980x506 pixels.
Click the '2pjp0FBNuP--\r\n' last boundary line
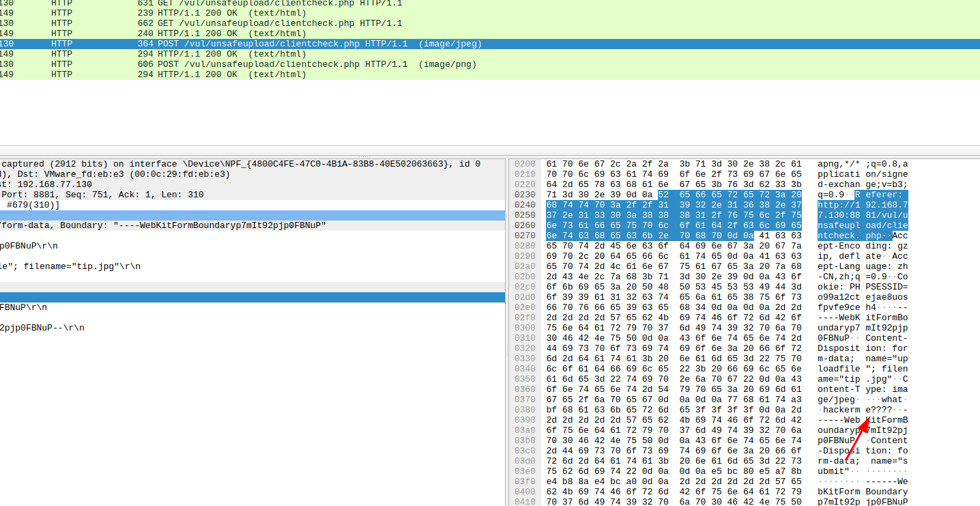point(253,328)
